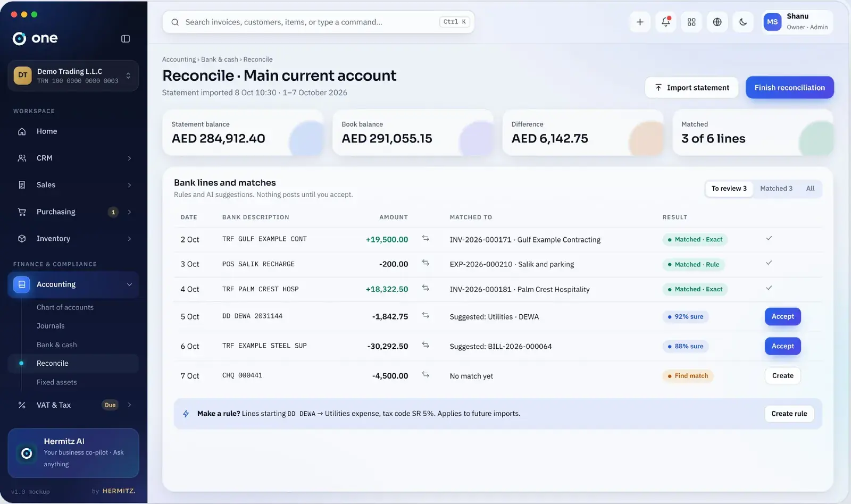
Task: Click the swap arrows on the 6 Oct row
Action: pyautogui.click(x=425, y=345)
